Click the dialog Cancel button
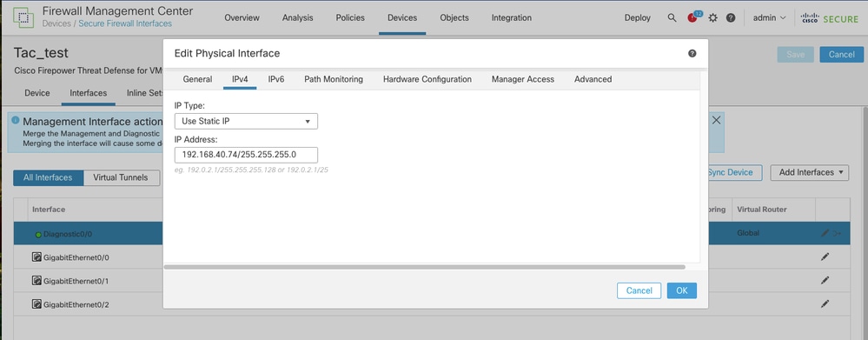This screenshot has height=340, width=868. pos(639,290)
